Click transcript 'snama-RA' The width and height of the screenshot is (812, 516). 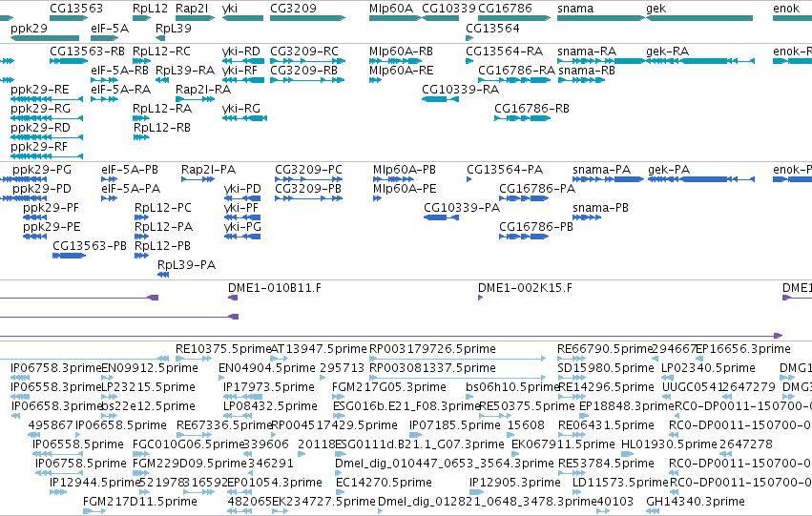(x=587, y=52)
